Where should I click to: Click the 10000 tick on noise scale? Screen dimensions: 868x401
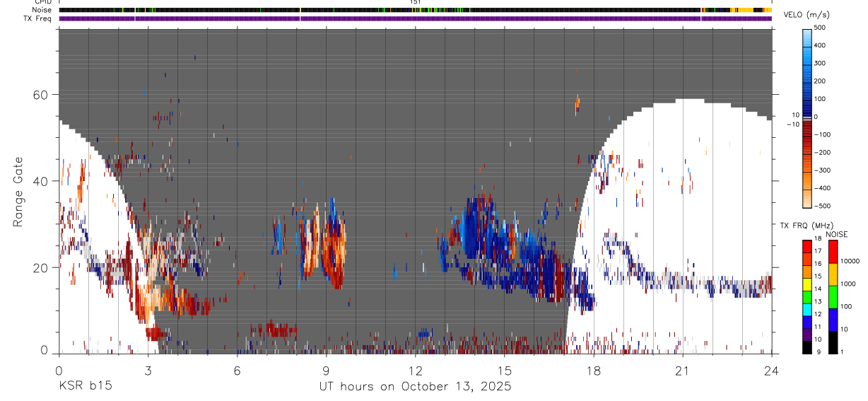coord(850,262)
